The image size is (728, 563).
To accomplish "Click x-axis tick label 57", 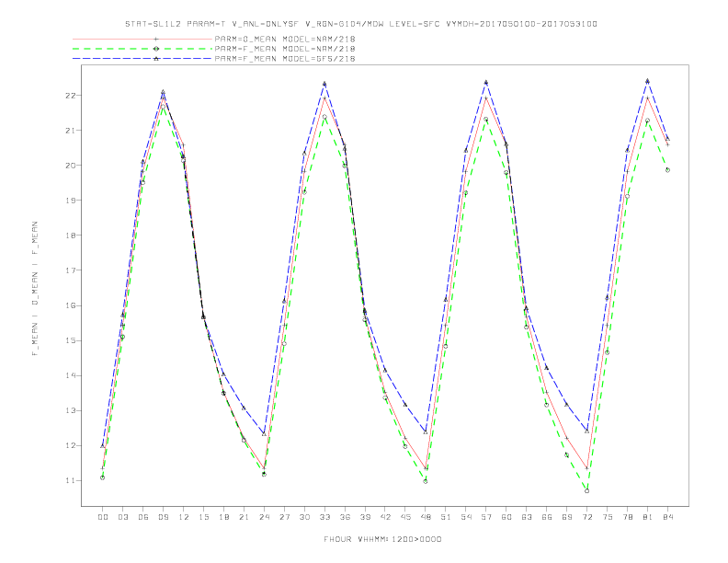I will (x=486, y=517).
